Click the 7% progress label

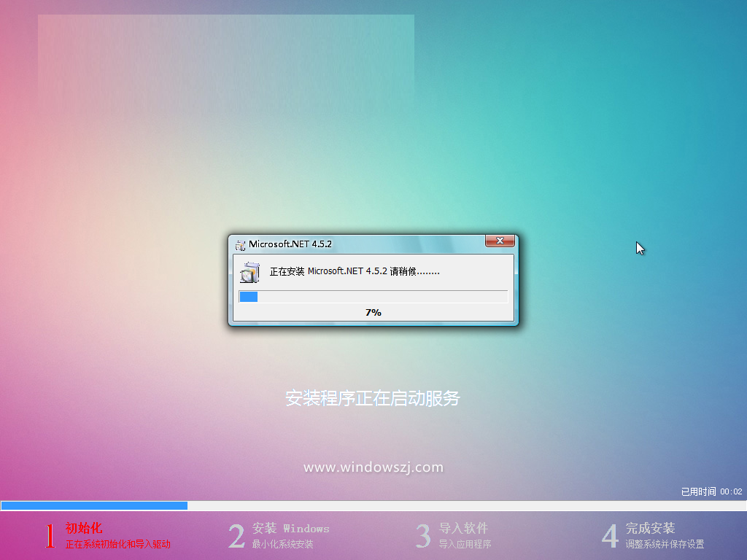[373, 313]
